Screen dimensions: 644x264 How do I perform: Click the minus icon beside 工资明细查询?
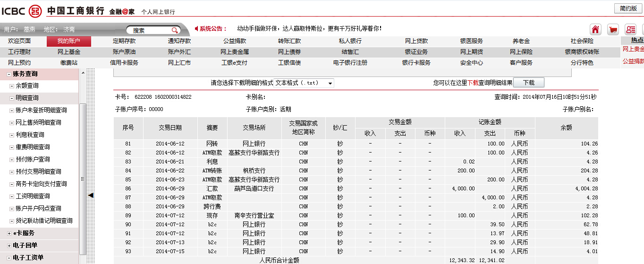tap(11, 196)
